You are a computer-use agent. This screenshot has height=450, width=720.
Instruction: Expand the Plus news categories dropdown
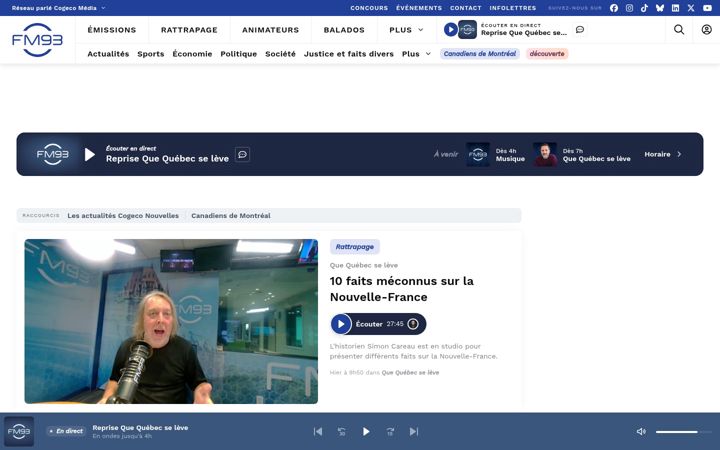tap(416, 54)
